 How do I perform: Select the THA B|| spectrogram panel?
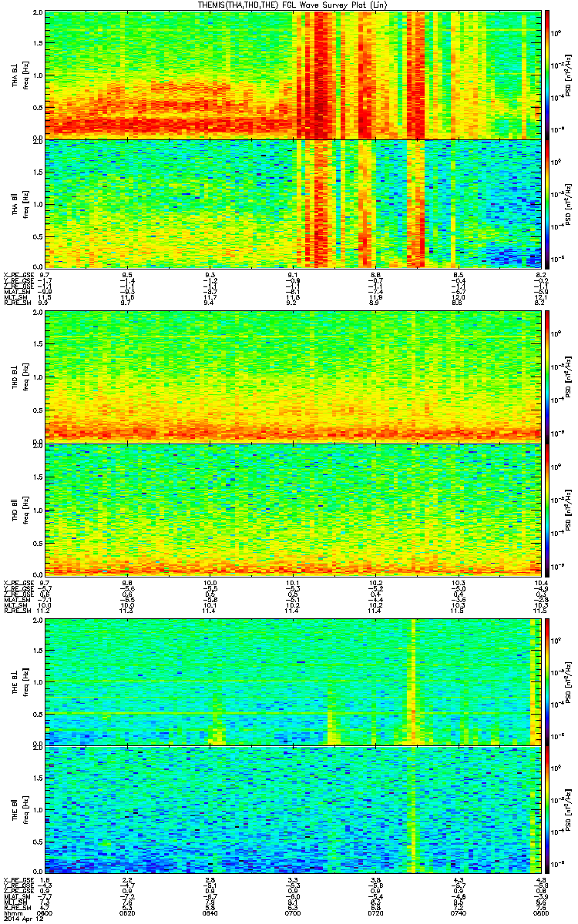click(294, 204)
